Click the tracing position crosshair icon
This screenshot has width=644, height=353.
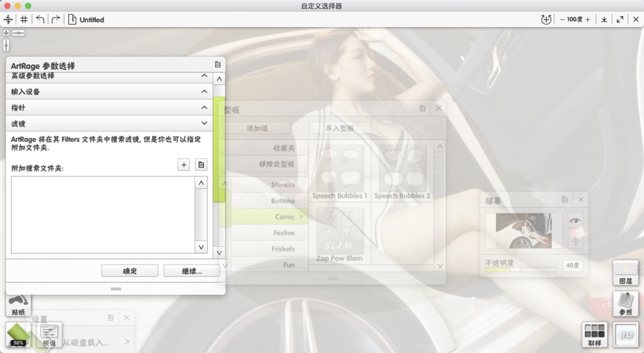(575, 241)
